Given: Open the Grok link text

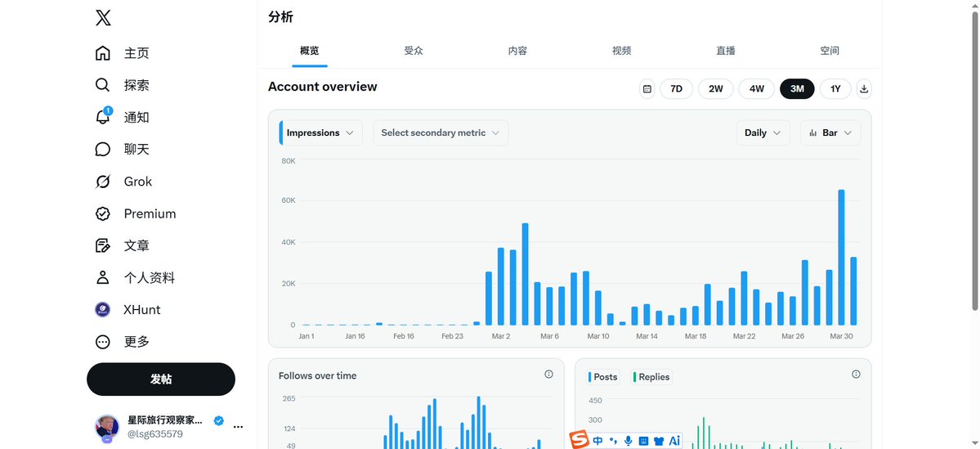Looking at the screenshot, I should coord(138,182).
